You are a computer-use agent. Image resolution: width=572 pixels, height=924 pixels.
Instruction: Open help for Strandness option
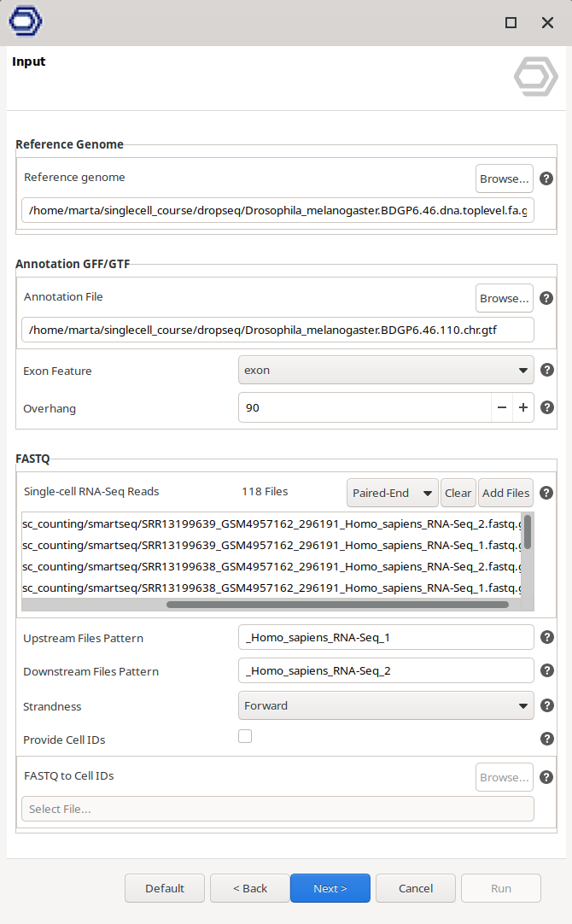(x=546, y=706)
